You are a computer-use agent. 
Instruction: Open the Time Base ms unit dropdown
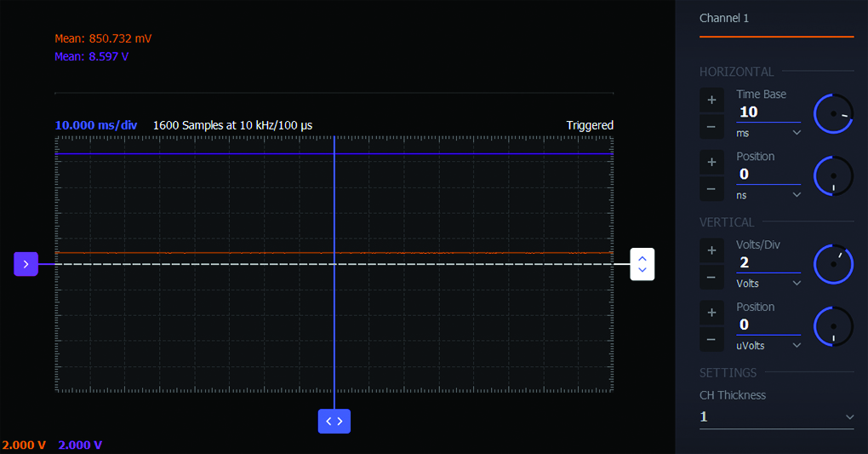(x=768, y=133)
